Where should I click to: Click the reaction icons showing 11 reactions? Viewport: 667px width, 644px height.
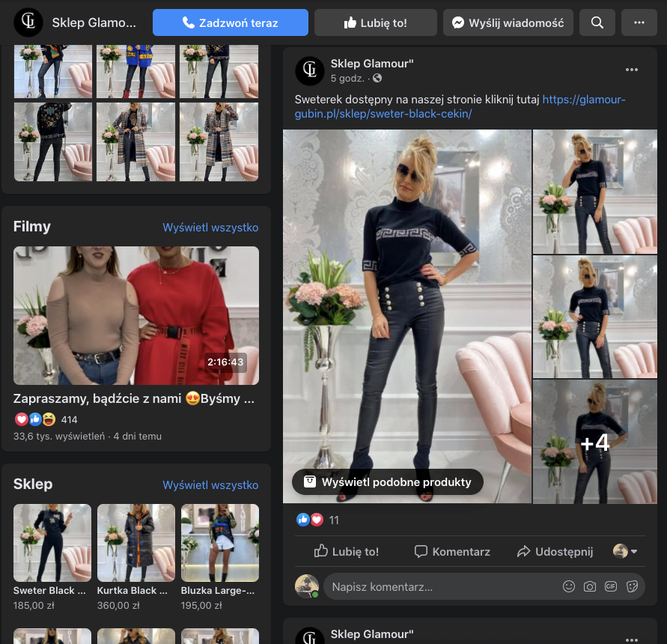click(x=310, y=520)
